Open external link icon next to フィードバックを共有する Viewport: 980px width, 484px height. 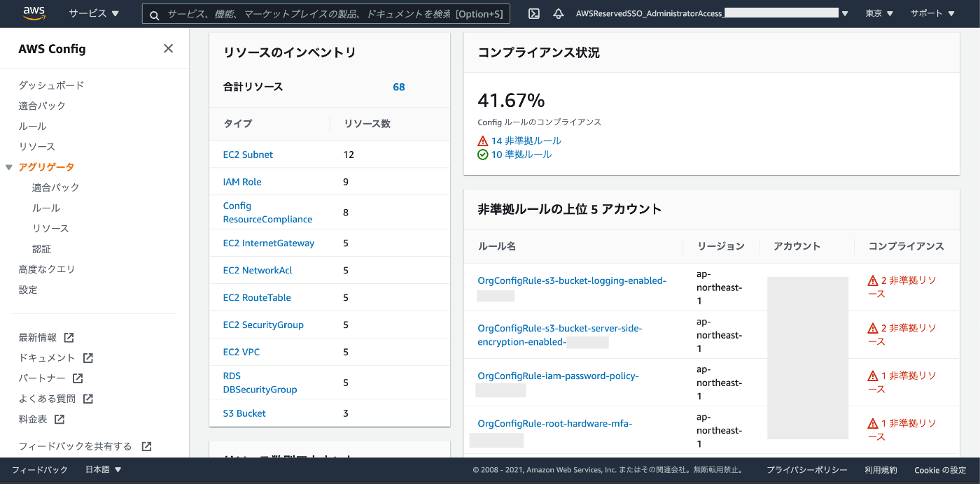tap(146, 446)
